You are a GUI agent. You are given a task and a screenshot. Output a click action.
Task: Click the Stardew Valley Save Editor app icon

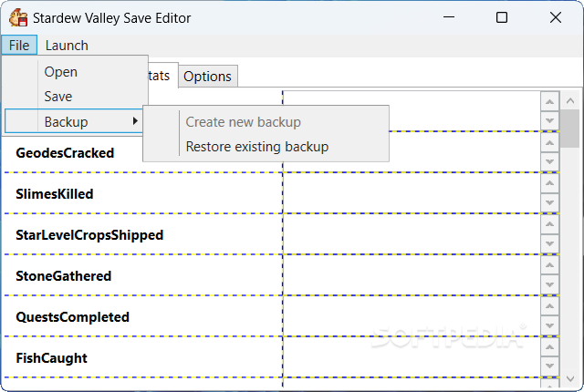(18, 18)
